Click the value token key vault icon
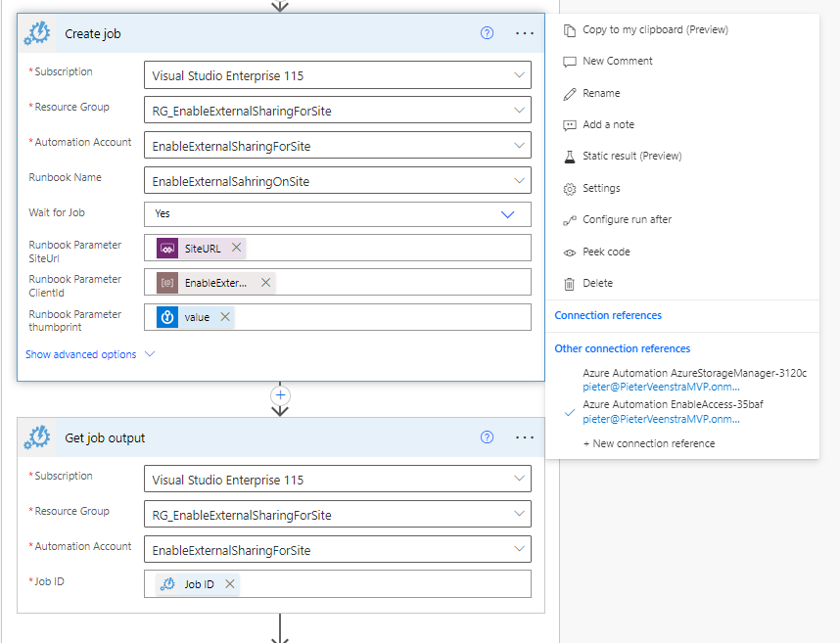The image size is (840, 643). coord(167,317)
